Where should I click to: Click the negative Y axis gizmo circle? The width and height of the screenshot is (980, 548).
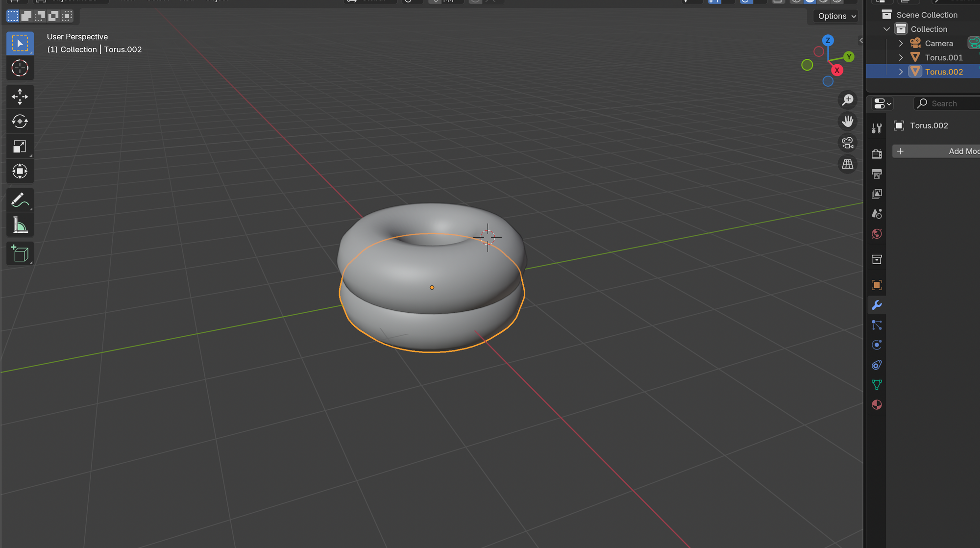[x=807, y=65]
